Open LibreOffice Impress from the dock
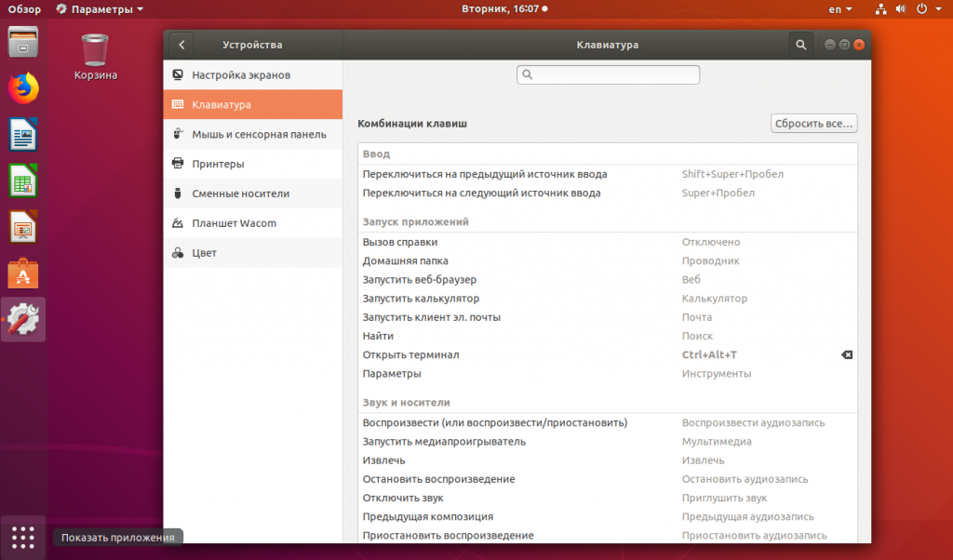The height and width of the screenshot is (560, 953). coord(23,227)
